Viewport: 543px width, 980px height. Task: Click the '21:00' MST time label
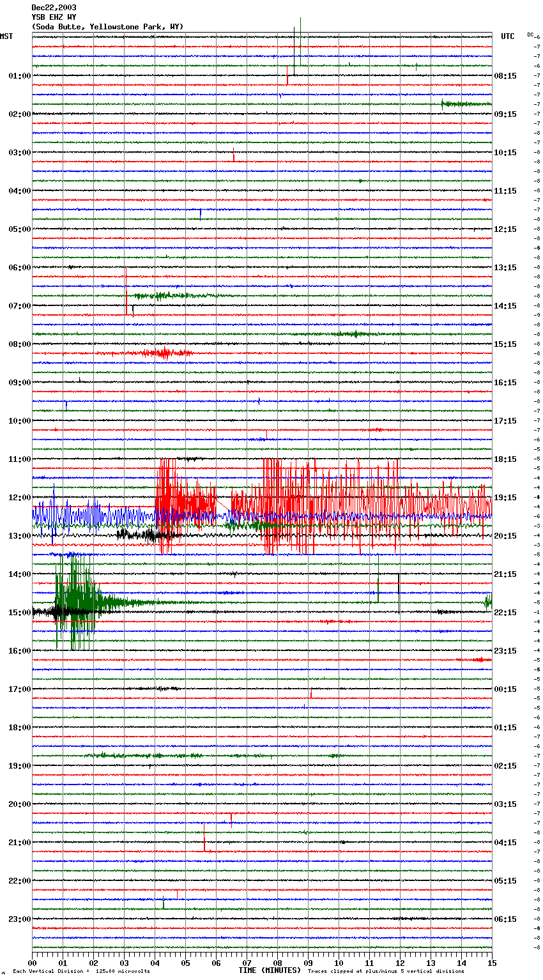click(x=20, y=843)
